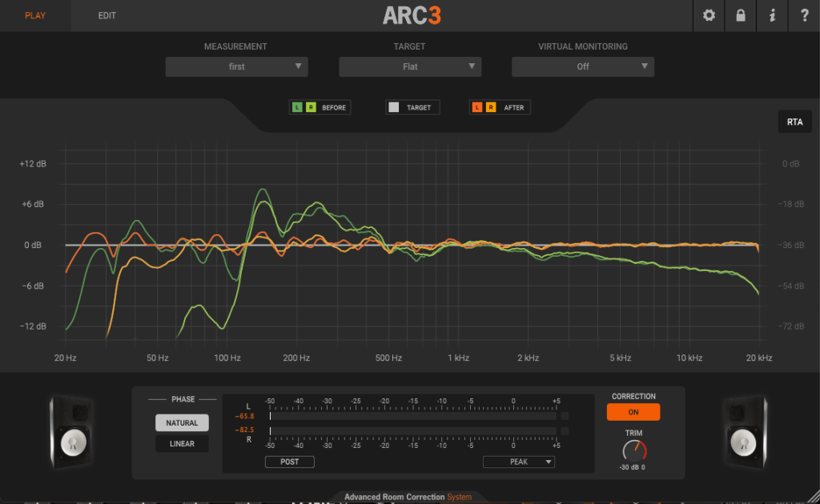Toggle the After right channel R curve
This screenshot has width=820, height=504.
point(491,107)
